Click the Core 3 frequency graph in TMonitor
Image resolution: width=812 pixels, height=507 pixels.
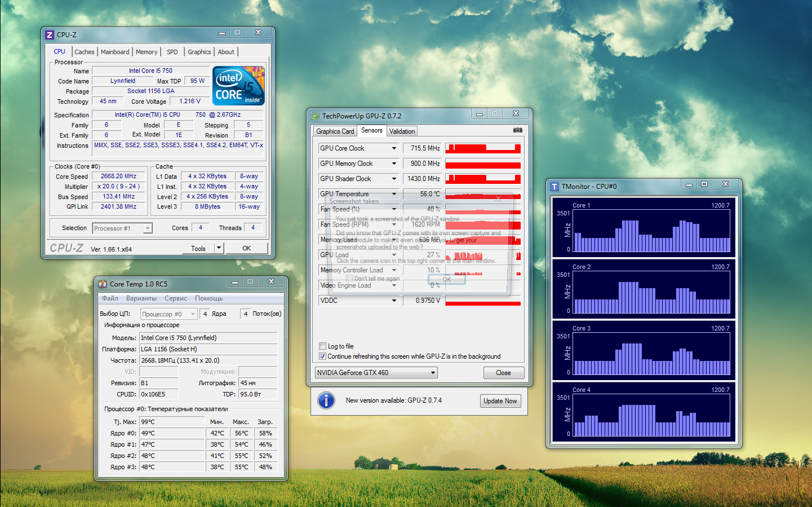(652, 354)
